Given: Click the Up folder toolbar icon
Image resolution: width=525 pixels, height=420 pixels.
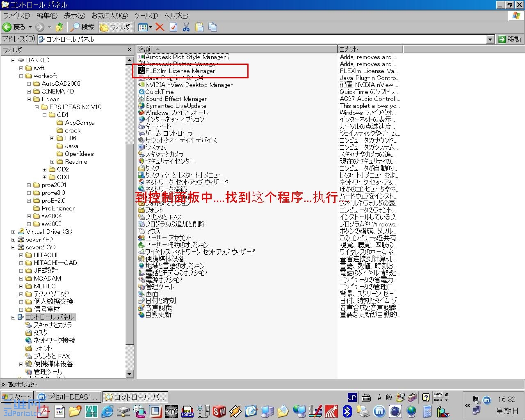Looking at the screenshot, I should point(59,27).
